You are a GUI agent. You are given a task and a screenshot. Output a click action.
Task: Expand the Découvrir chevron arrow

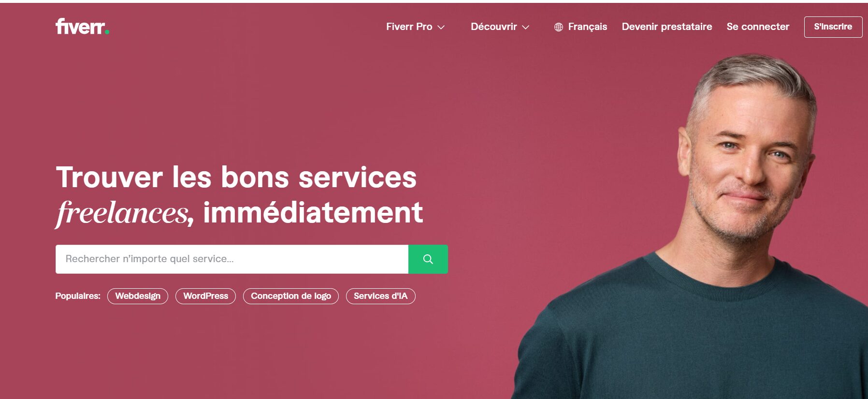[x=526, y=27]
